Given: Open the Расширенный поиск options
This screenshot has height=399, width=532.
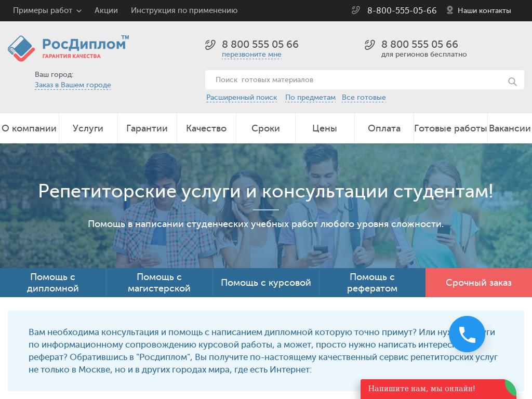Looking at the screenshot, I should [x=242, y=98].
